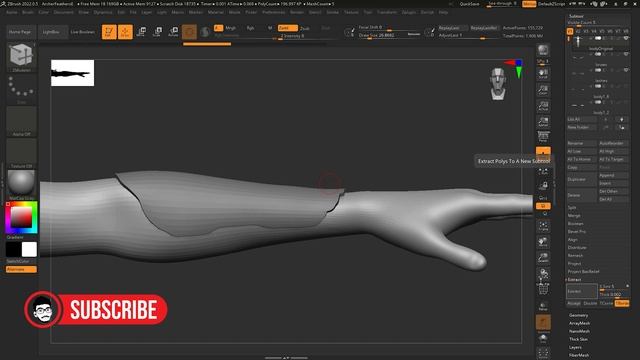The image size is (640, 360).
Task: Toggle the Perspective icon
Action: (543, 138)
